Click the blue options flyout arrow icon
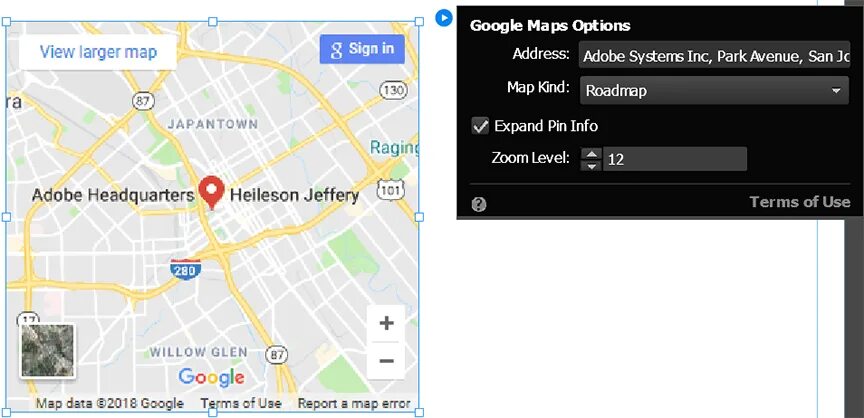This screenshot has height=418, width=864. point(444,18)
